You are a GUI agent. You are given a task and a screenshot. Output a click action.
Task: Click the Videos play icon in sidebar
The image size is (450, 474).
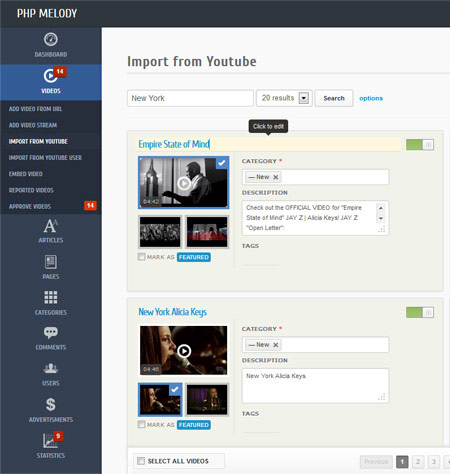coord(50,76)
